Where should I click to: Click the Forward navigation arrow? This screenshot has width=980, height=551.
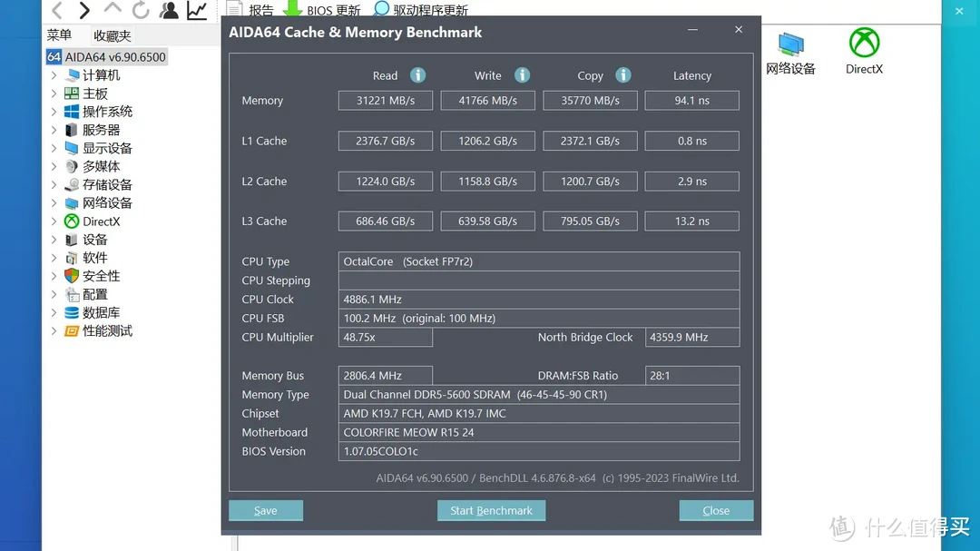click(x=84, y=11)
